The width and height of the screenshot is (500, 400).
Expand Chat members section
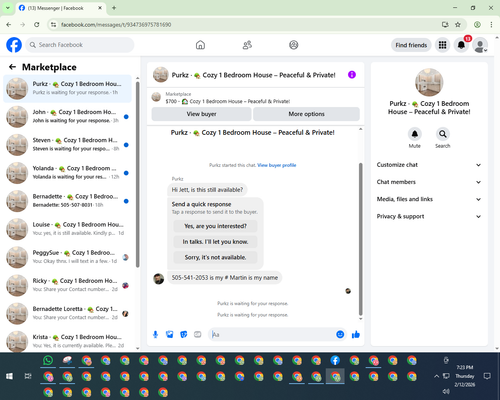point(429,182)
